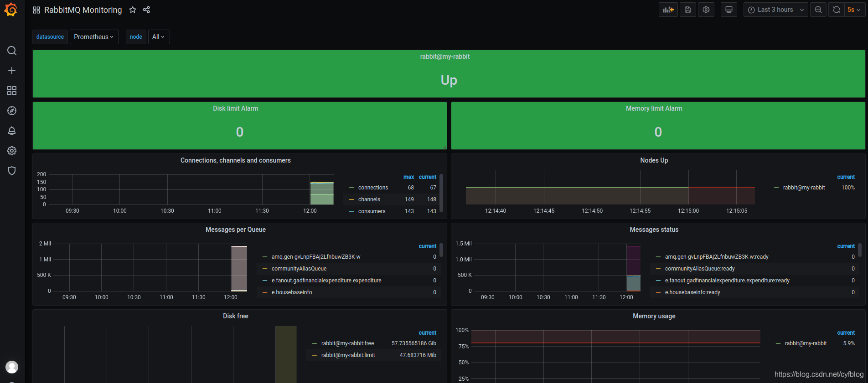868x383 pixels.
Task: Sort Connections legend by max column
Action: tap(408, 177)
